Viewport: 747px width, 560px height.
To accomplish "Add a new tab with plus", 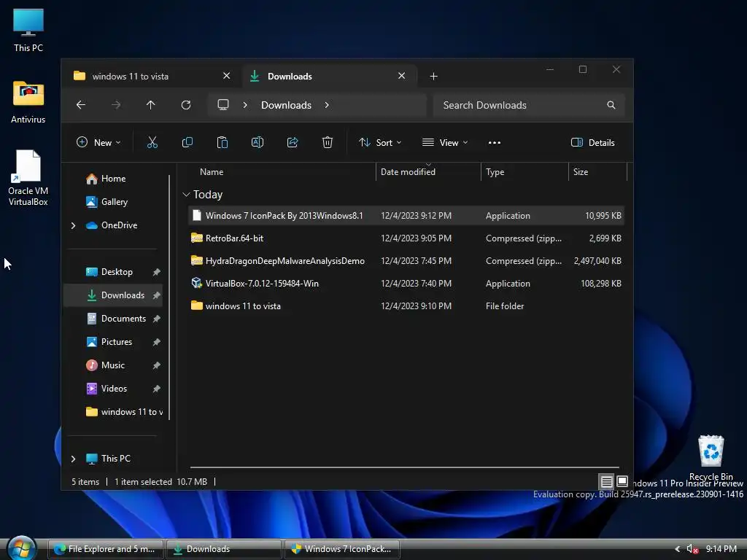I will (x=433, y=76).
